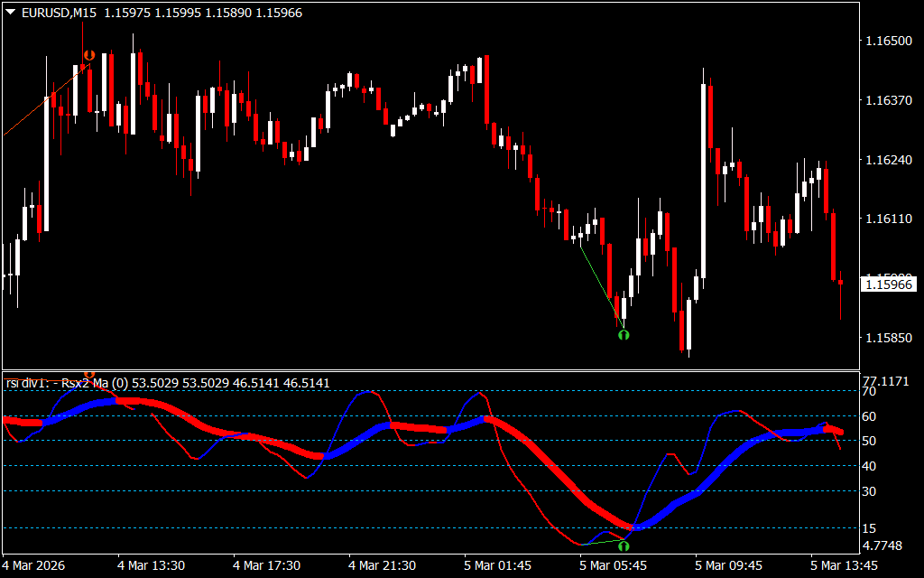924x578 pixels.
Task: Click the 5 Mar 05:45 time label
Action: (613, 565)
